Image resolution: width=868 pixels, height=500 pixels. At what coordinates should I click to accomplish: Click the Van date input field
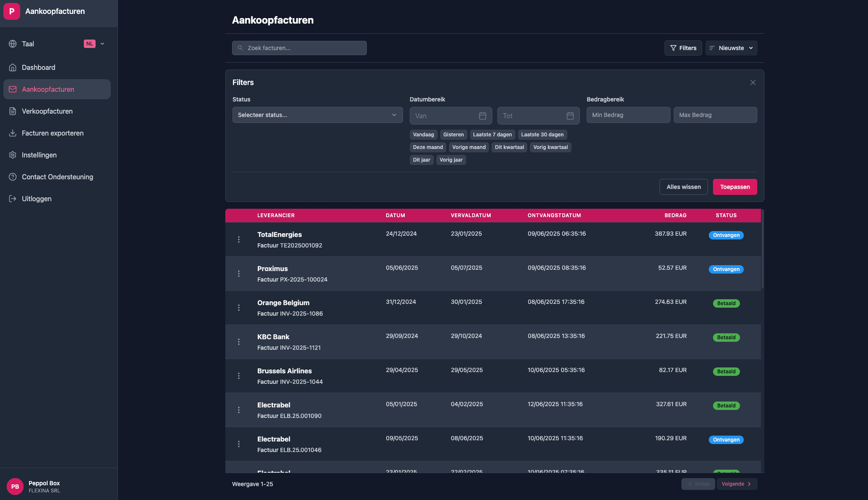[x=451, y=116]
